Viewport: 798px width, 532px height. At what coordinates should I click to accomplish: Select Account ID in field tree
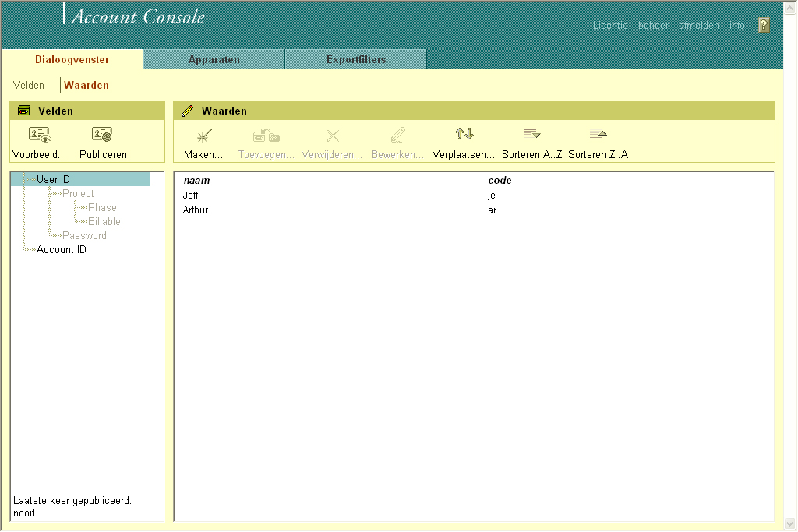pos(62,250)
